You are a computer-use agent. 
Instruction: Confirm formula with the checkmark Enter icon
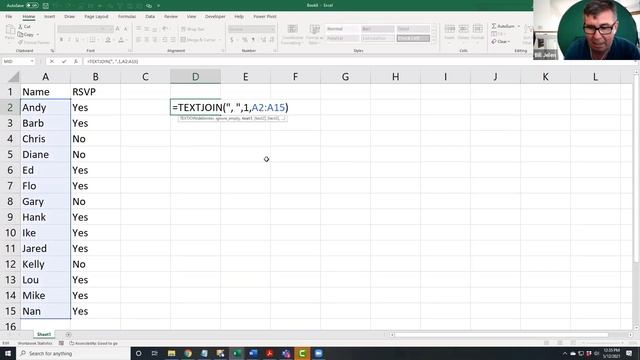(x=64, y=62)
